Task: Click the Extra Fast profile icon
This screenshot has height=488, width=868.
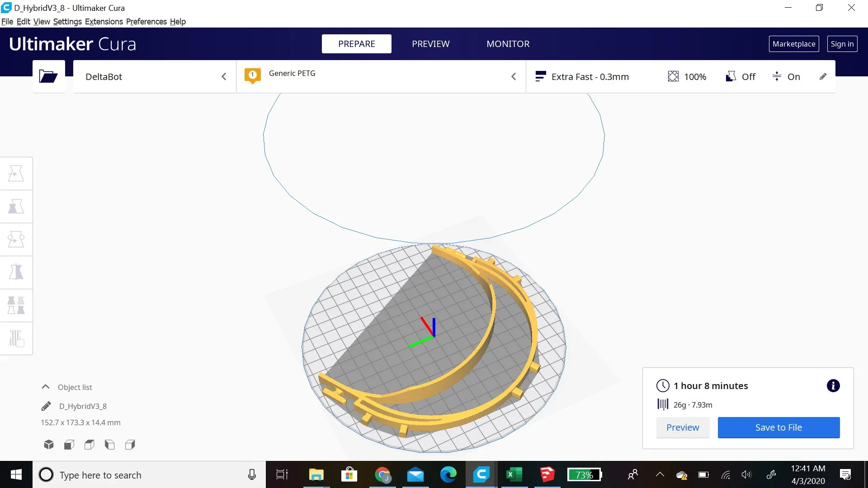Action: coord(540,76)
